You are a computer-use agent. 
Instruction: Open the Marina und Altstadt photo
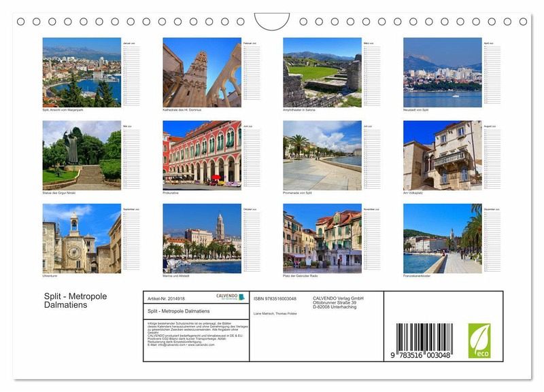tap(201, 238)
